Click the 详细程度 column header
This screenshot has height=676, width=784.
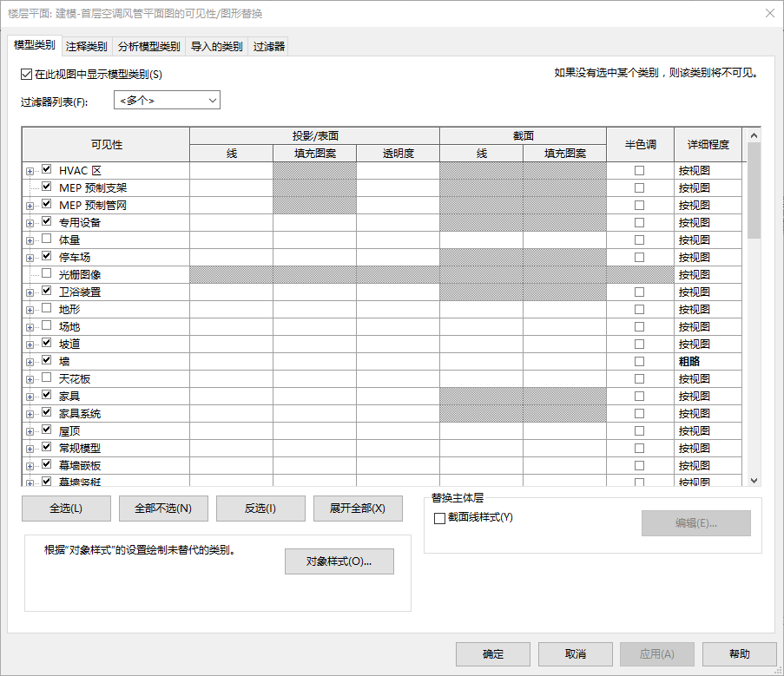[x=708, y=144]
